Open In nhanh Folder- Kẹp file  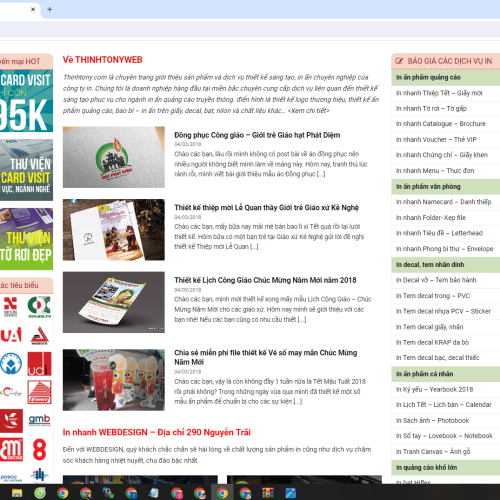tap(431, 218)
